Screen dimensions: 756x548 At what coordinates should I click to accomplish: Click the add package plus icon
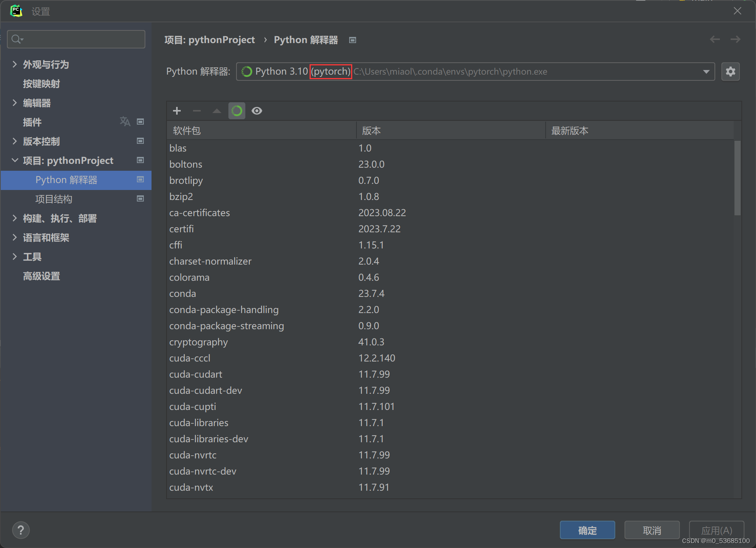[177, 111]
